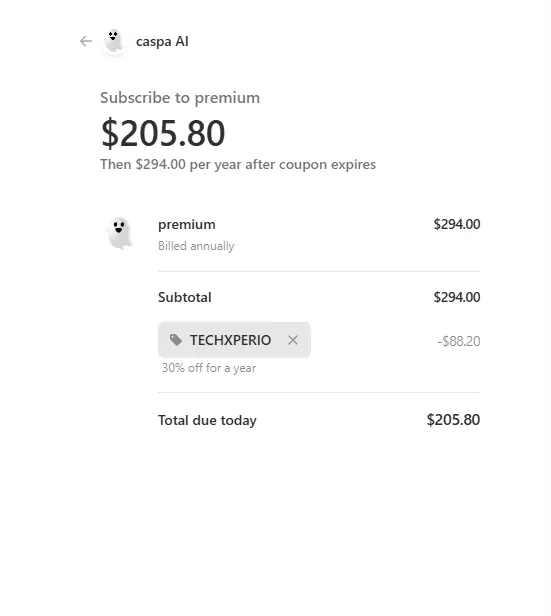Click the Subscribe to premium heading
Screen dimensions: 551x616
click(x=180, y=98)
